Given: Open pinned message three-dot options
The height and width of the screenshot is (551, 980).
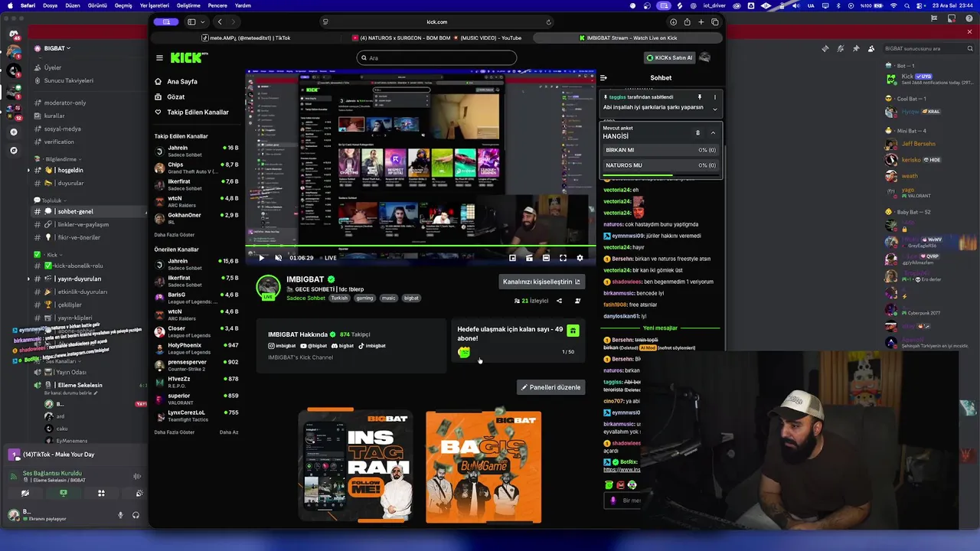Looking at the screenshot, I should (715, 97).
